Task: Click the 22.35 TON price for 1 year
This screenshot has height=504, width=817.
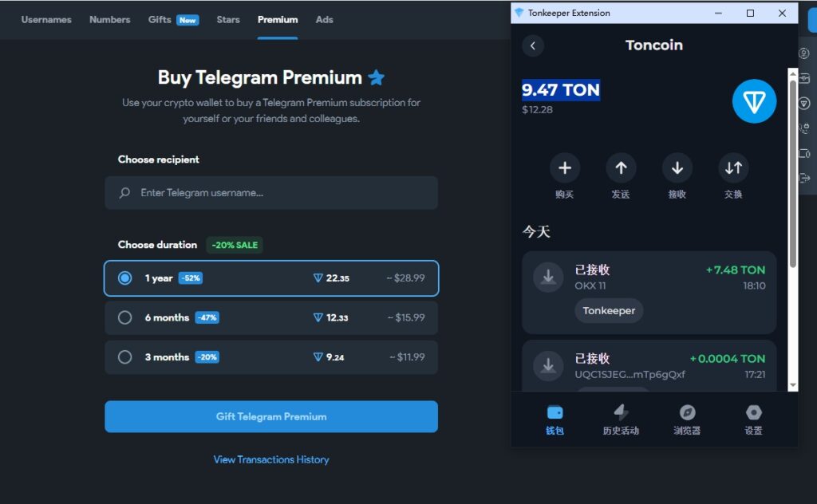Action: 331,278
